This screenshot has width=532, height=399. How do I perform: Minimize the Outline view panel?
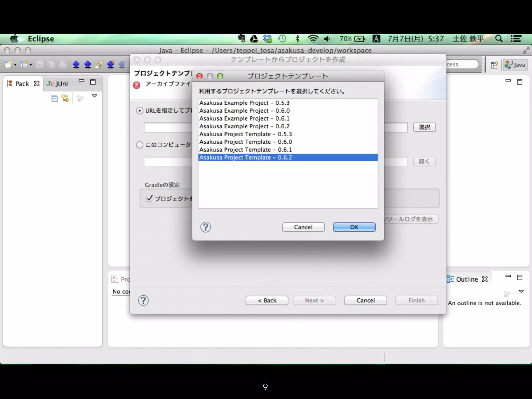pyautogui.click(x=508, y=276)
